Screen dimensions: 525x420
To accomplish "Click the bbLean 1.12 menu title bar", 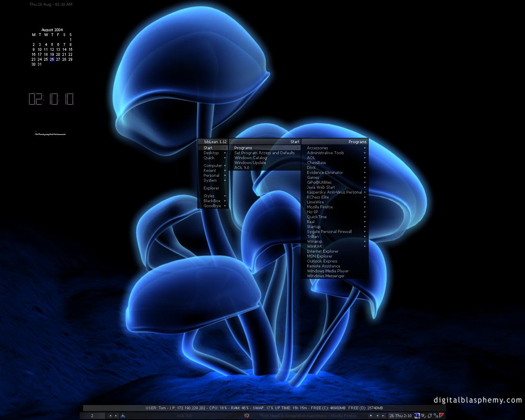I will coord(213,142).
